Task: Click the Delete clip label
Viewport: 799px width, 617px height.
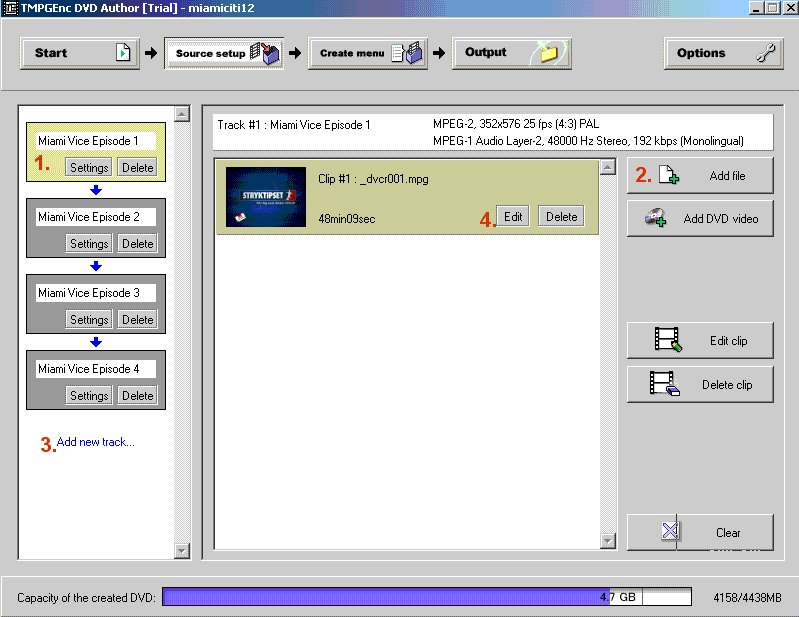Action: coord(727,385)
